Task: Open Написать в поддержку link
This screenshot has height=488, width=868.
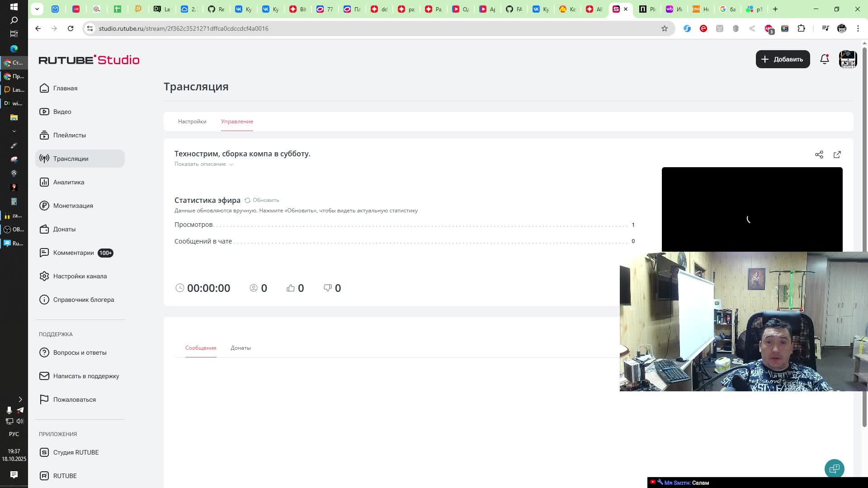Action: pyautogui.click(x=86, y=376)
